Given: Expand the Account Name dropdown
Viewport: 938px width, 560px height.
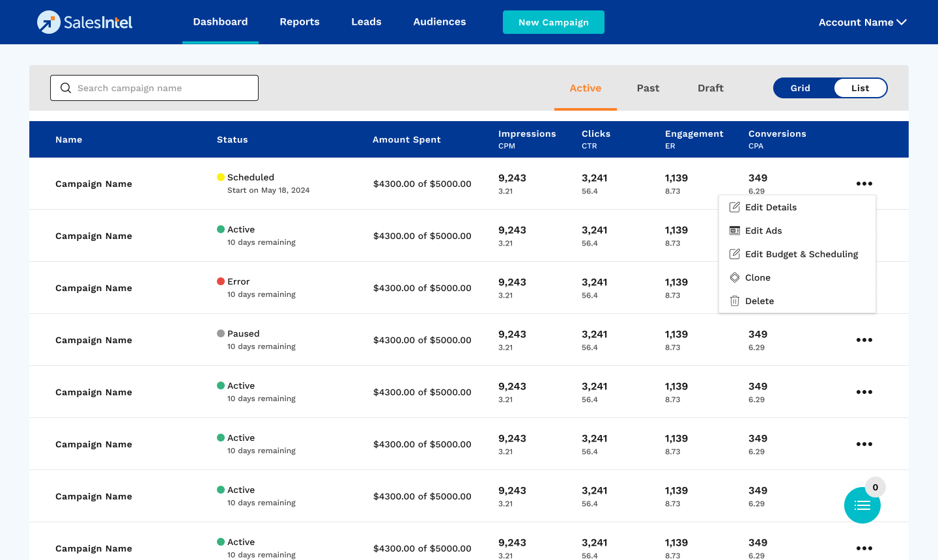Looking at the screenshot, I should [x=862, y=22].
